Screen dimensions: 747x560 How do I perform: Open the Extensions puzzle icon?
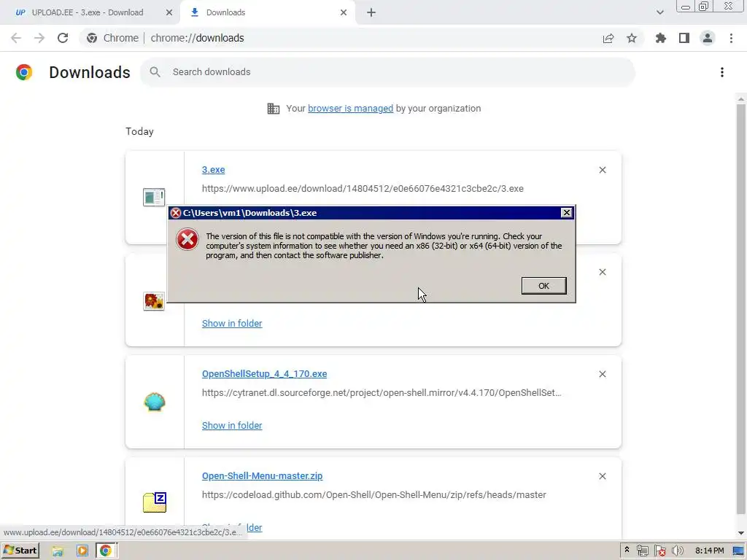660,38
